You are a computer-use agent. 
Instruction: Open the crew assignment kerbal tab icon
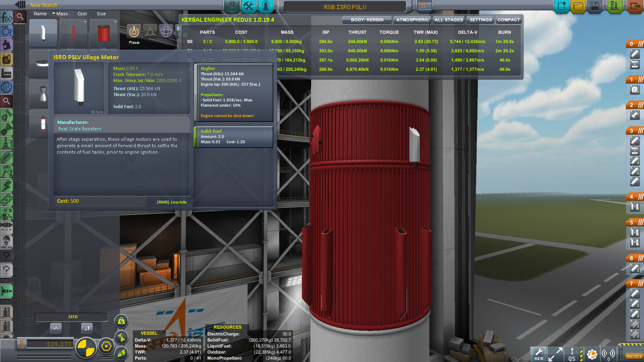[266, 6]
